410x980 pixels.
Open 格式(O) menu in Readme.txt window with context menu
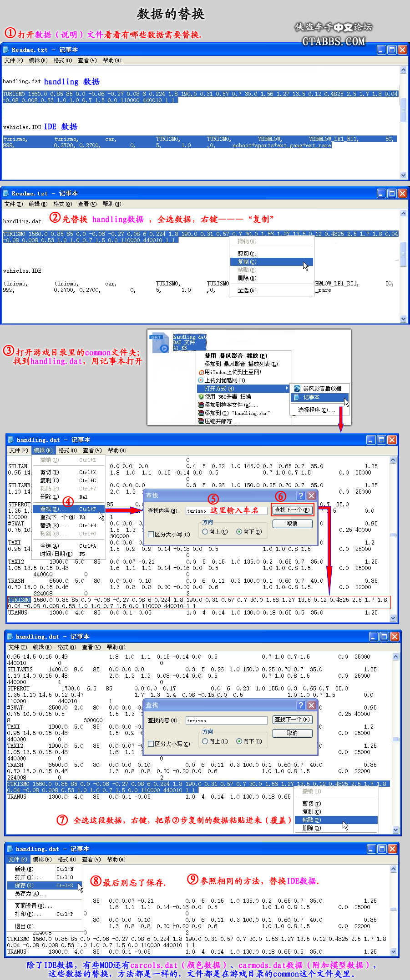click(x=63, y=204)
